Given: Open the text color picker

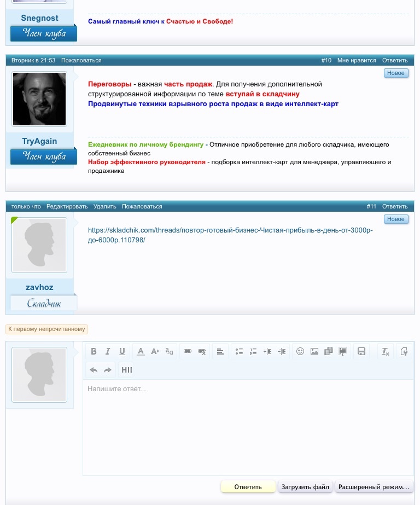Looking at the screenshot, I should pos(141,351).
